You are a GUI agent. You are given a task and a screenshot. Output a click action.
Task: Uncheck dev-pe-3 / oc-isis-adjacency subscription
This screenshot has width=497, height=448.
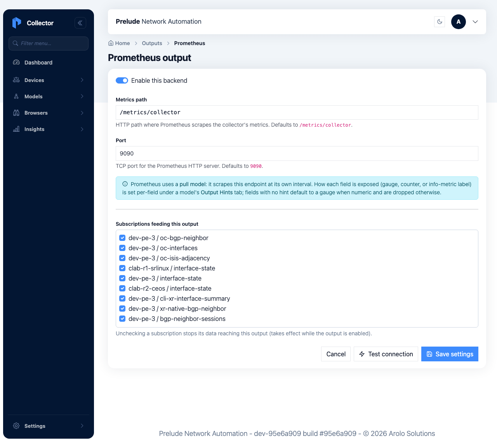pos(122,258)
